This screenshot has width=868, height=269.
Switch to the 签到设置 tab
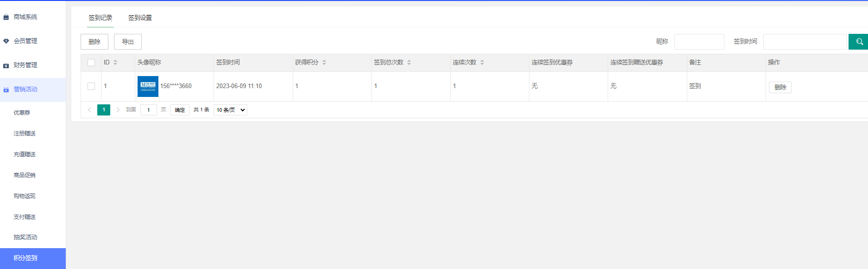[x=140, y=18]
